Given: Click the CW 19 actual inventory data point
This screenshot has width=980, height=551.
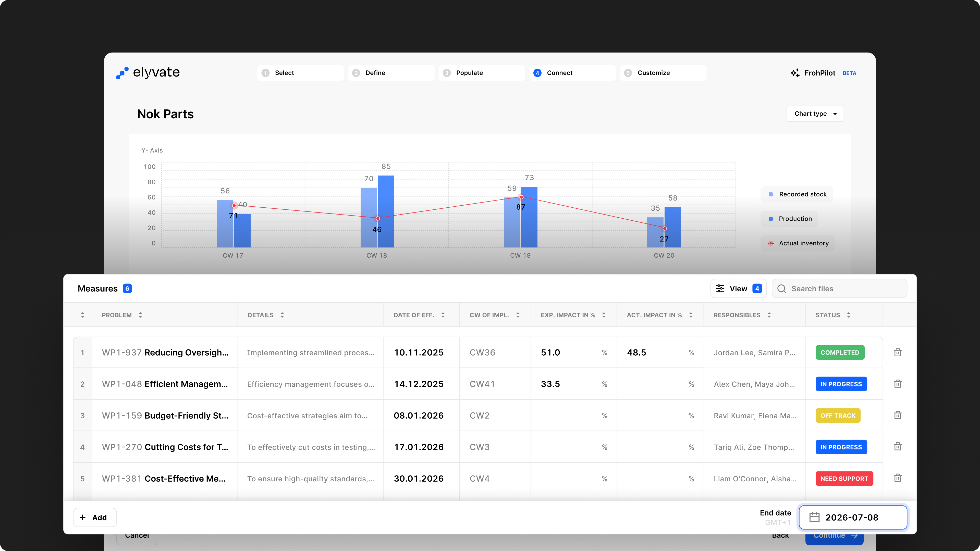Looking at the screenshot, I should pos(521,197).
